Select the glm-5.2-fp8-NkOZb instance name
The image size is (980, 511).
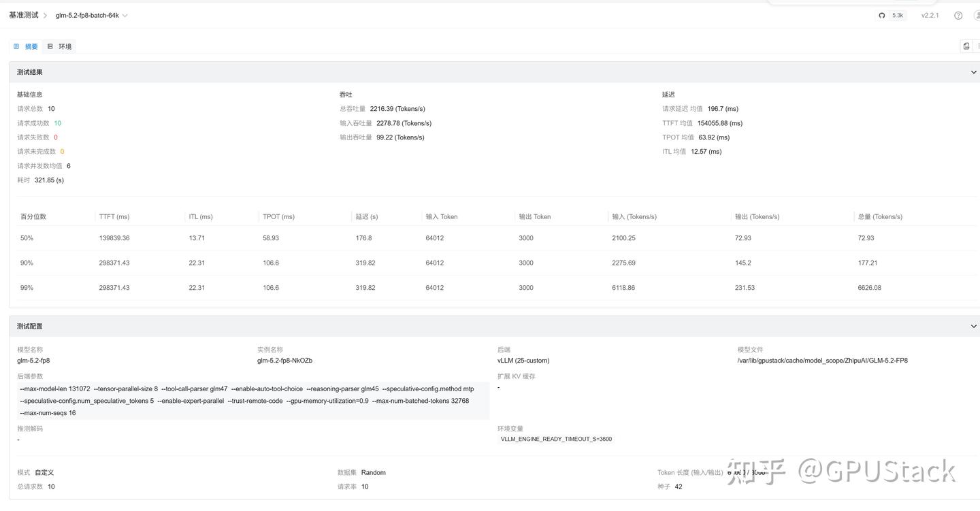(284, 361)
